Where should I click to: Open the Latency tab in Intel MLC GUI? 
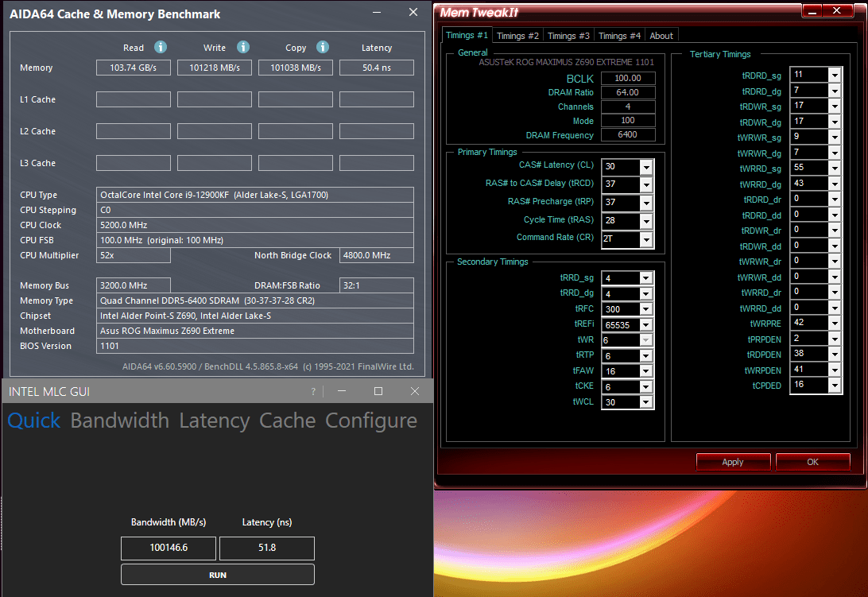pos(215,421)
